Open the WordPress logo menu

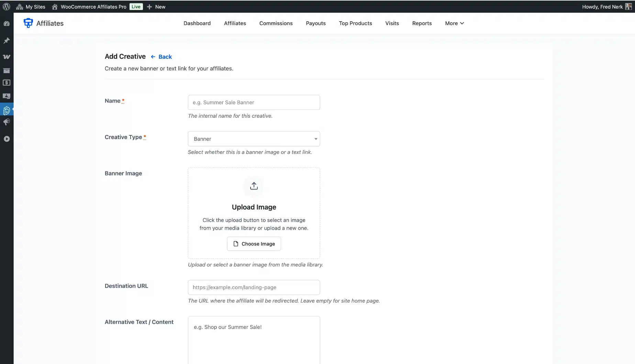pyautogui.click(x=7, y=7)
